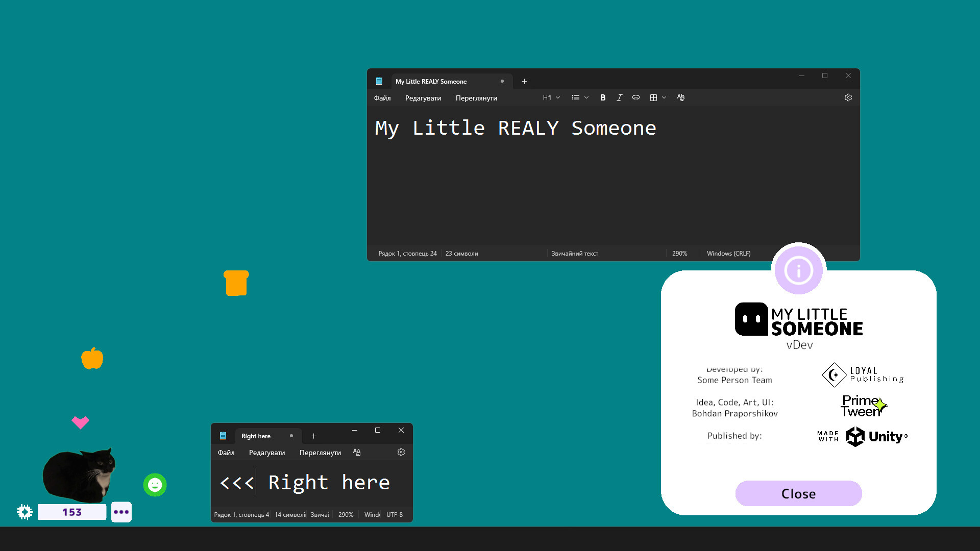The width and height of the screenshot is (980, 551).
Task: Click the font icon in the Right here window
Action: click(357, 452)
